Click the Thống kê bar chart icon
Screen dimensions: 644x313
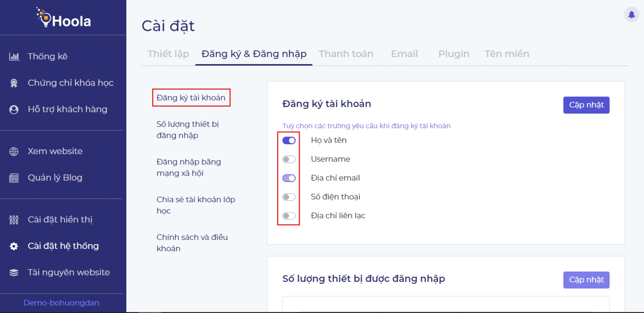(14, 57)
